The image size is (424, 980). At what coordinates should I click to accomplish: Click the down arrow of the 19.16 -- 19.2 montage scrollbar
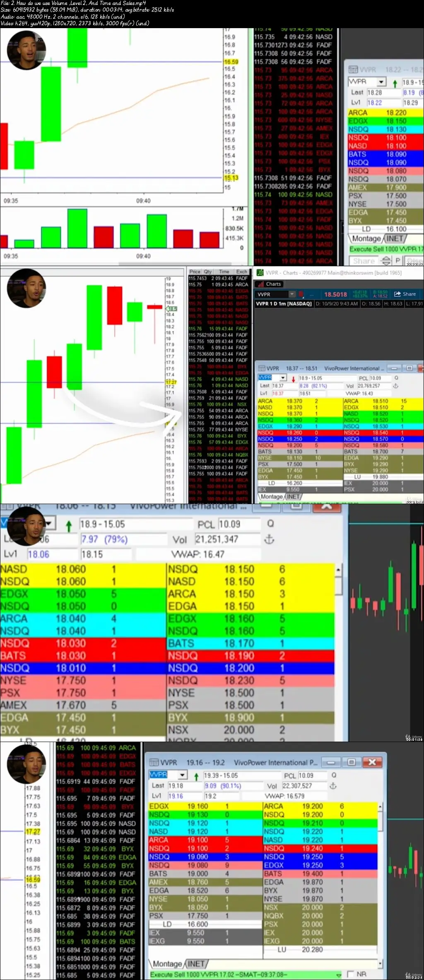[x=381, y=963]
